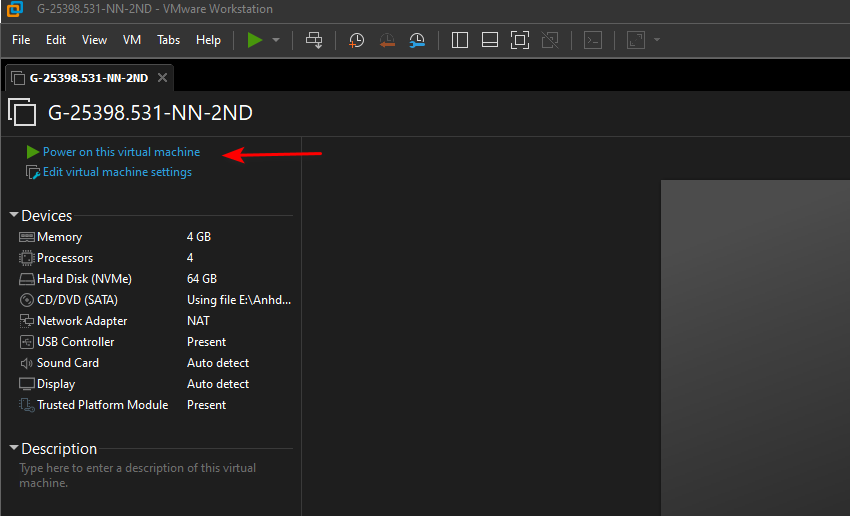The image size is (850, 516).
Task: Select the USB Controller device
Action: click(155, 342)
